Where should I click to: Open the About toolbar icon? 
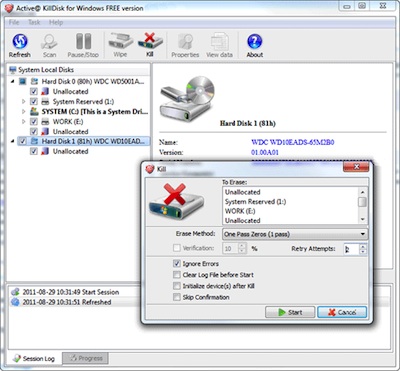pyautogui.click(x=255, y=45)
